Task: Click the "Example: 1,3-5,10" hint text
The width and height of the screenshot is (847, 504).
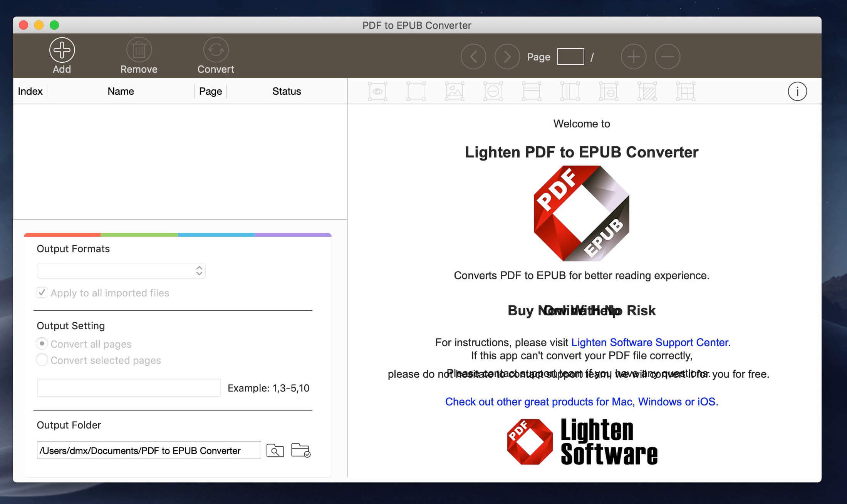Action: pyautogui.click(x=268, y=388)
